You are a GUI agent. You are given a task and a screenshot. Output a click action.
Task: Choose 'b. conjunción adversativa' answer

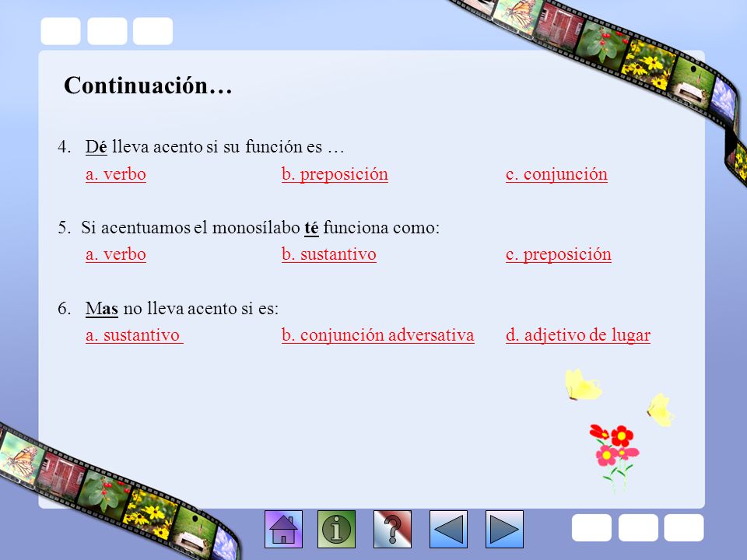click(x=378, y=335)
